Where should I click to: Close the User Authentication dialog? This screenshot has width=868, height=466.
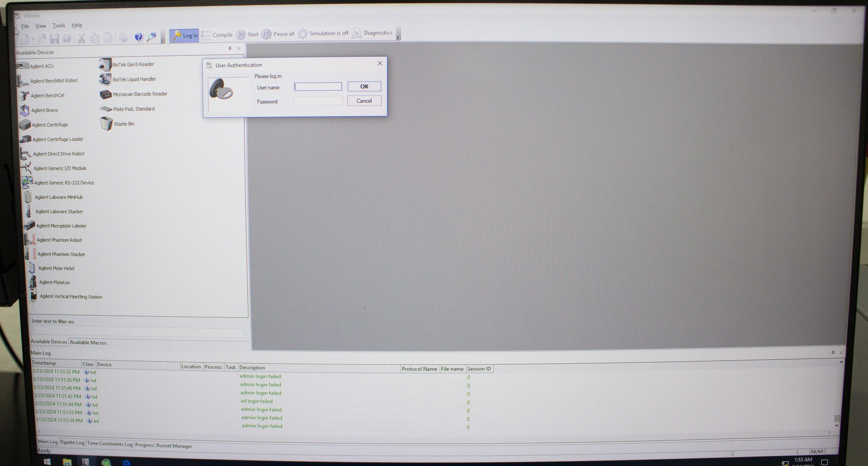pyautogui.click(x=380, y=63)
